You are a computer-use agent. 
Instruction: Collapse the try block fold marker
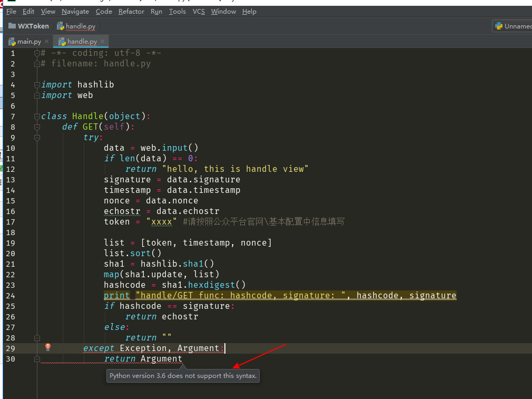pos(37,138)
